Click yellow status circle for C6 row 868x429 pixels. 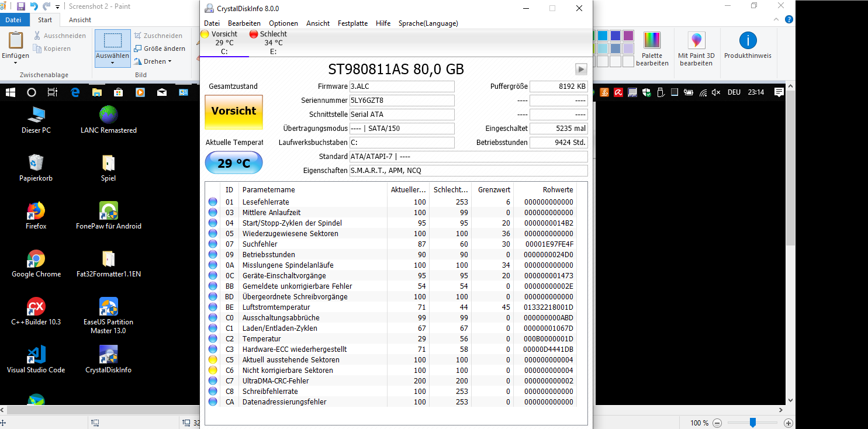(x=213, y=371)
